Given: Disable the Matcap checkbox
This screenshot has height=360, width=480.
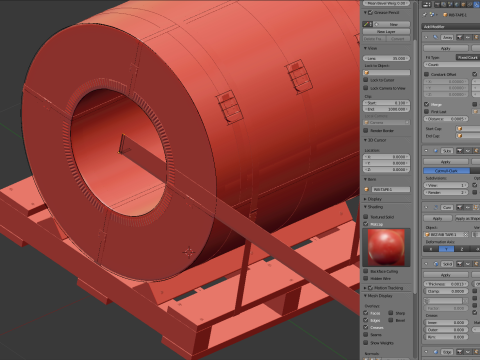Looking at the screenshot, I should pyautogui.click(x=366, y=224).
